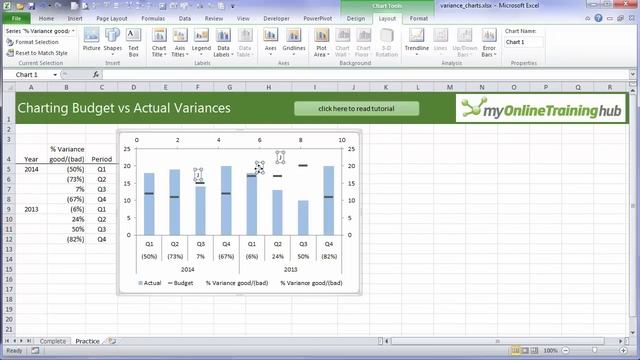Viewport: 640px width, 360px height.
Task: Open the Trendline options
Action: pyautogui.click(x=417, y=42)
